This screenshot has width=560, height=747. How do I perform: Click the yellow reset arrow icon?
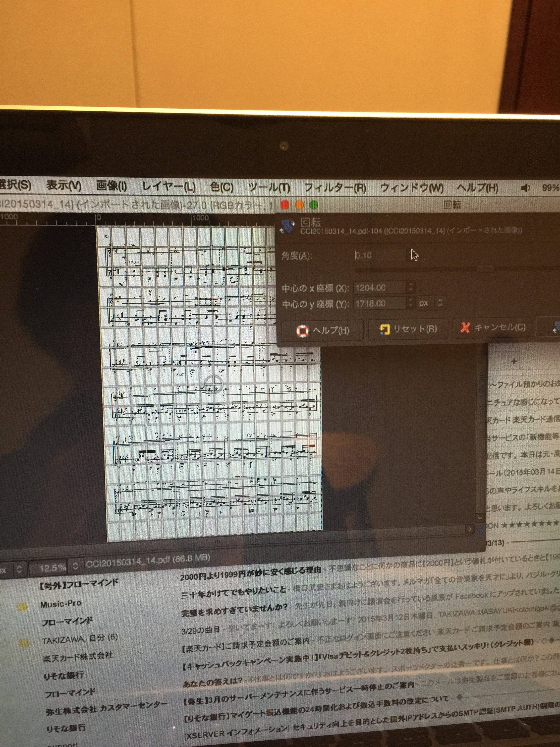point(385,329)
